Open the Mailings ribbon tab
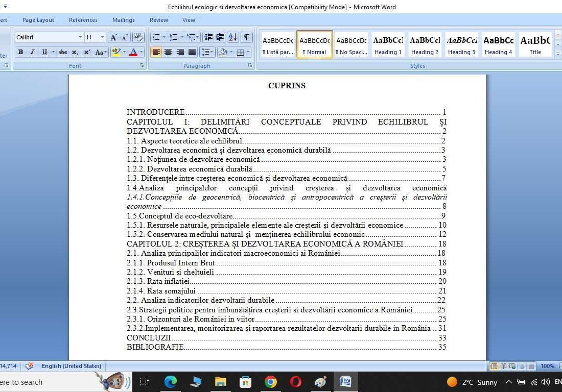 [123, 20]
